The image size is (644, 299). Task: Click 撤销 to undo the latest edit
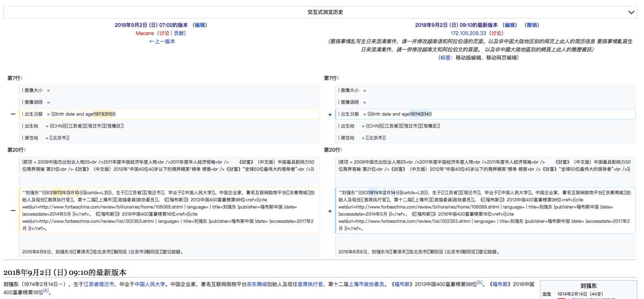(x=532, y=25)
